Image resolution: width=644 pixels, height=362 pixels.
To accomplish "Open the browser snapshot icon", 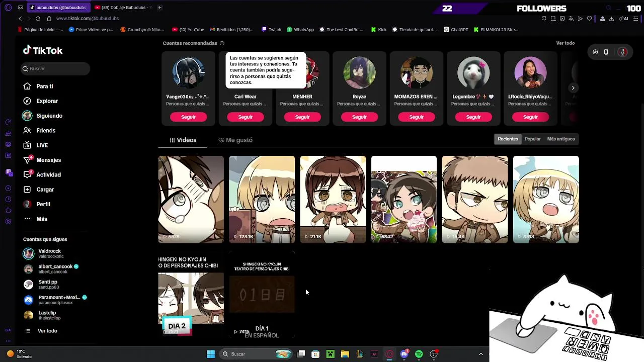I will pyautogui.click(x=553, y=19).
